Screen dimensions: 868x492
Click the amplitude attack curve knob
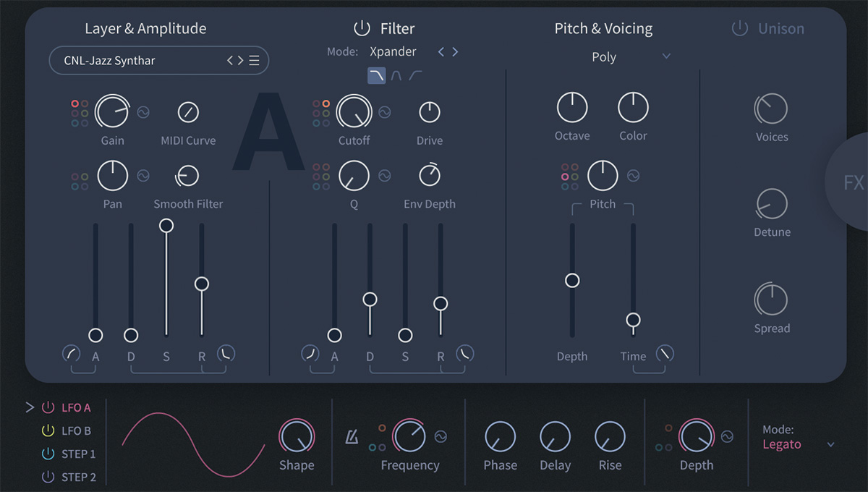point(71,354)
